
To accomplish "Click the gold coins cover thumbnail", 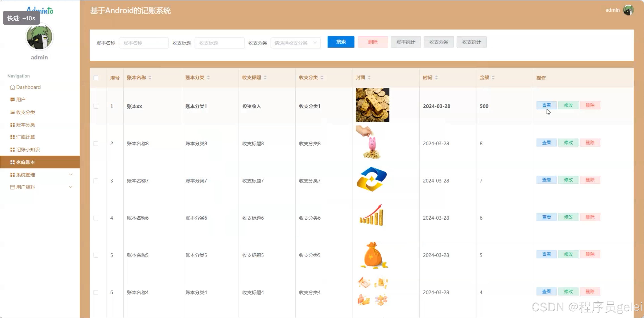I will tap(372, 105).
